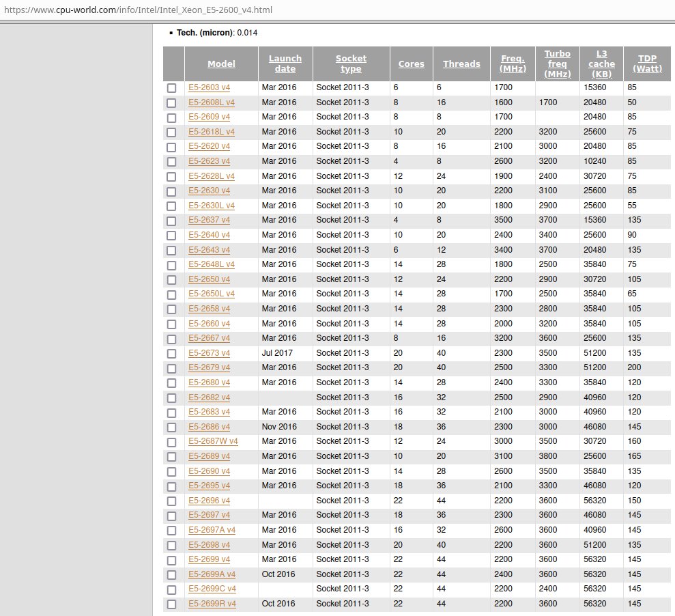Open E5-2640 v4 details link
The image size is (675, 616).
[x=210, y=235]
